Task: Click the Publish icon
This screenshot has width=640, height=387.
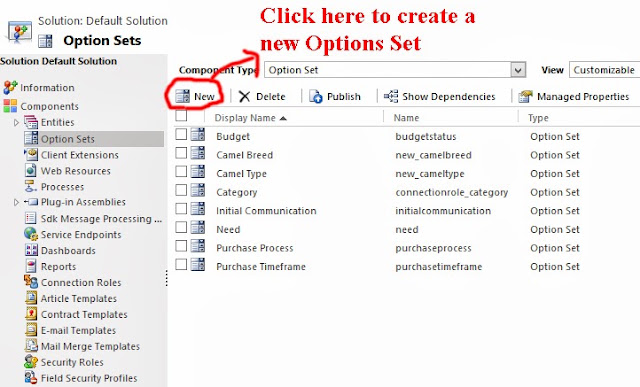Action: (x=316, y=96)
